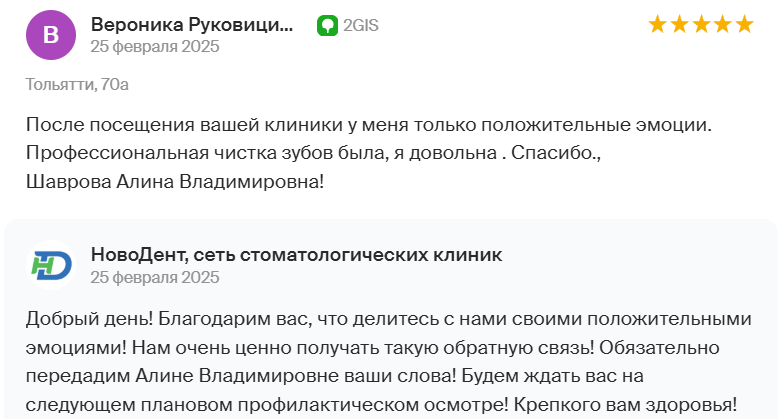
Task: Click the fourth rating star
Action: (723, 24)
